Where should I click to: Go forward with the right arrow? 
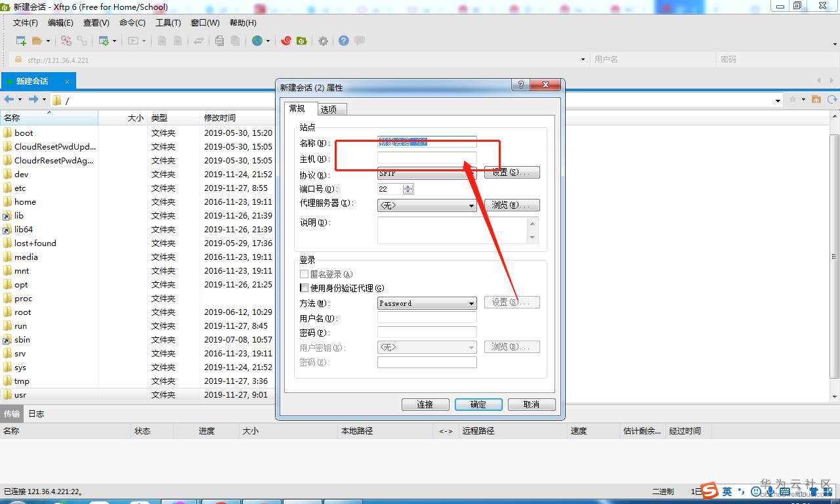coord(33,100)
